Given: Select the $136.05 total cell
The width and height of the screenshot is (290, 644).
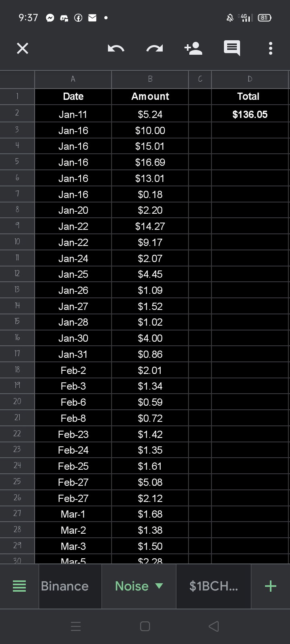Looking at the screenshot, I should pos(250,114).
